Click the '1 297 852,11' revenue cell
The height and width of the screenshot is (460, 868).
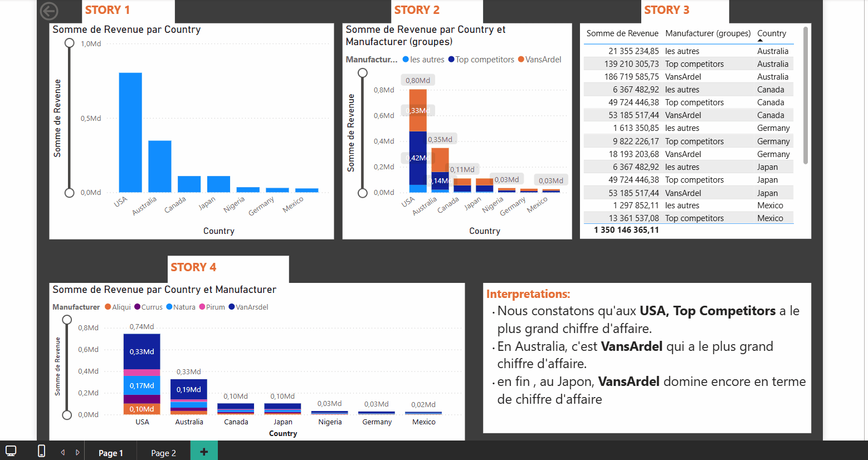pos(636,205)
